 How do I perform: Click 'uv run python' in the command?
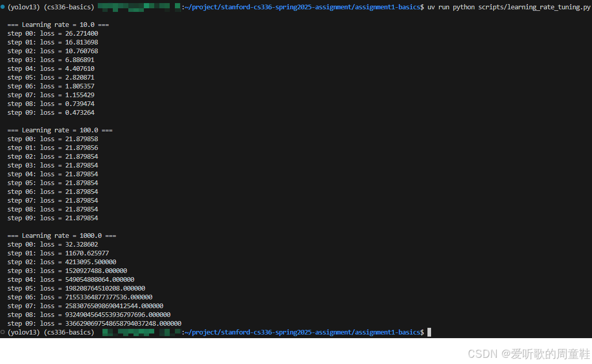coord(451,7)
